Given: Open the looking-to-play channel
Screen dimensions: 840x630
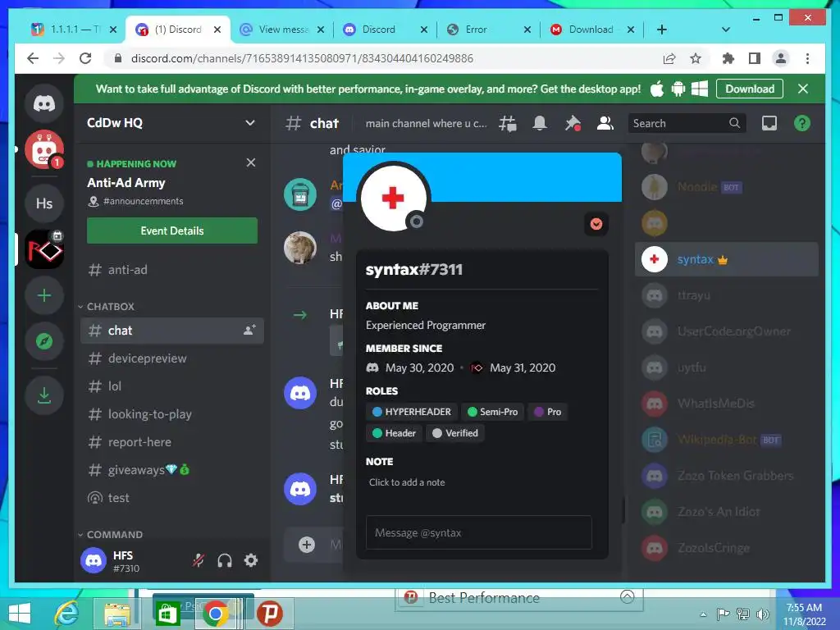Looking at the screenshot, I should 171,414.
